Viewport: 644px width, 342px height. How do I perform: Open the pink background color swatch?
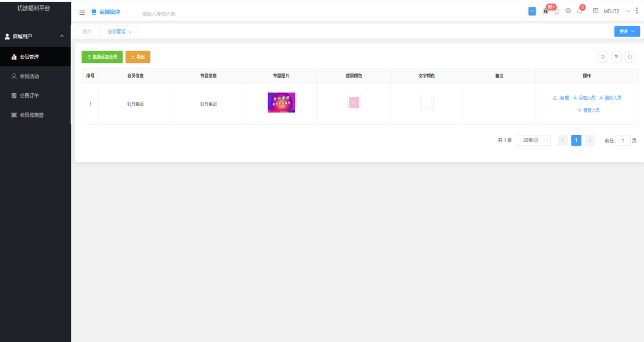[354, 103]
